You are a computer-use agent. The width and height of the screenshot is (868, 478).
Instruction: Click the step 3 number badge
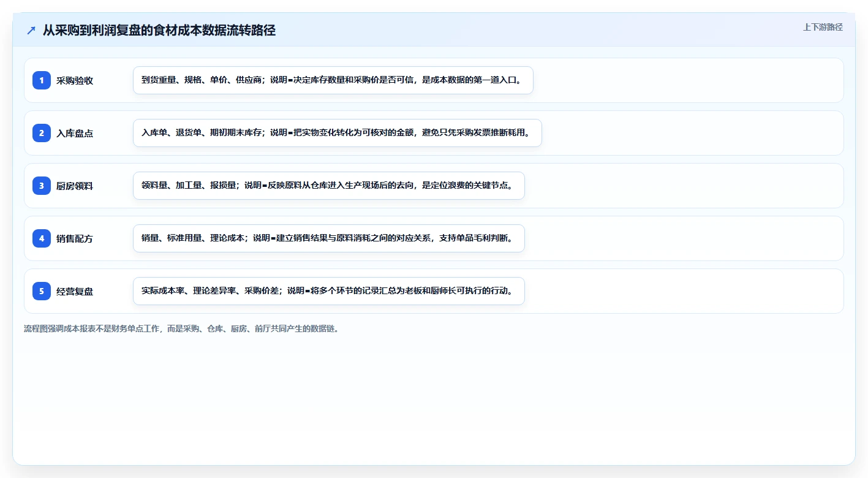(x=42, y=186)
